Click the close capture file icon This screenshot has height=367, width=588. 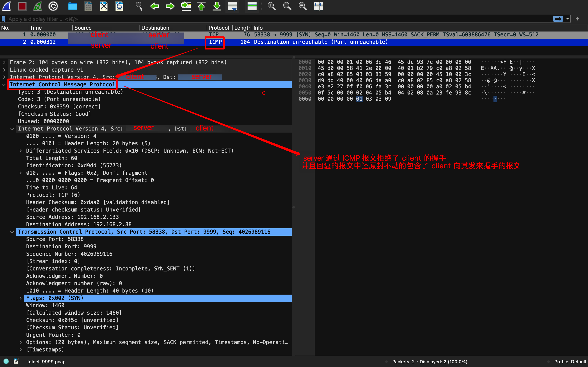(x=104, y=6)
